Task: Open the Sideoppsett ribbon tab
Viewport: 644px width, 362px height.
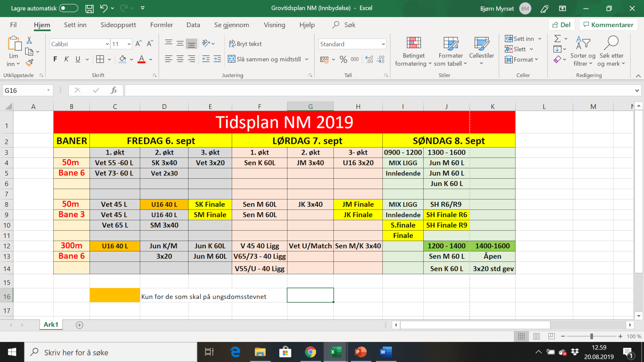Action: (118, 25)
